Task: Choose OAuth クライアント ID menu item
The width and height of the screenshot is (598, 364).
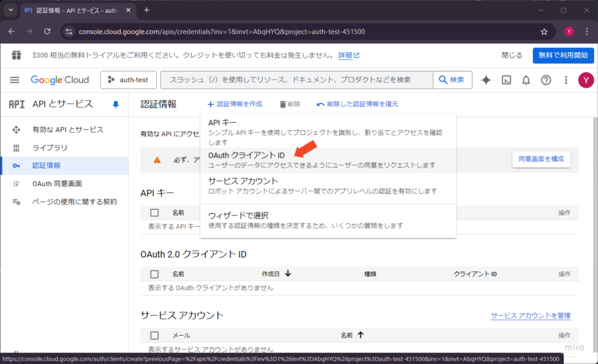Action: click(328, 160)
